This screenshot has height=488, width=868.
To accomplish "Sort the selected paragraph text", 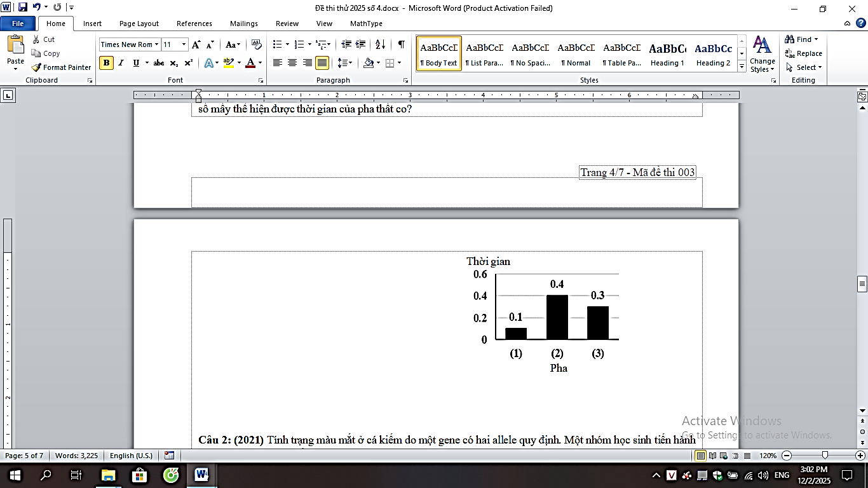I will 380,44.
